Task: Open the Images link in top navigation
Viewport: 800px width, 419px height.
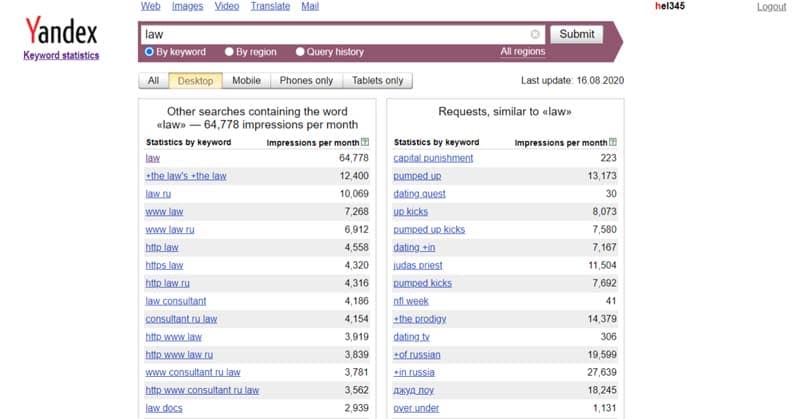Action: (187, 6)
